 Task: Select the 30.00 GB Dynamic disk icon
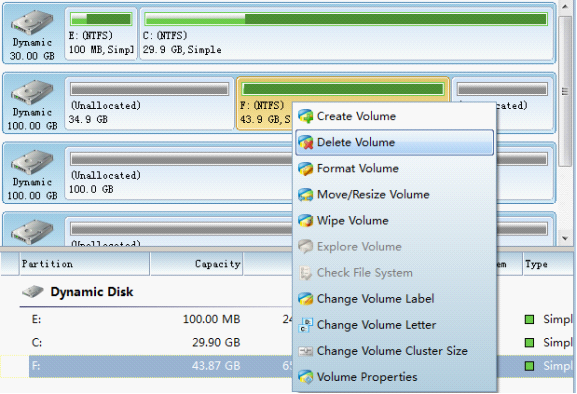[32, 22]
